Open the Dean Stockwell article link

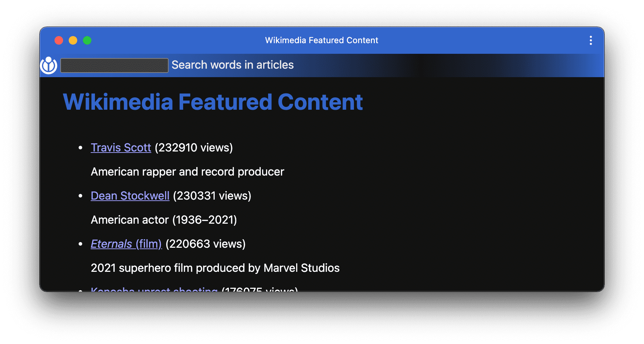130,196
